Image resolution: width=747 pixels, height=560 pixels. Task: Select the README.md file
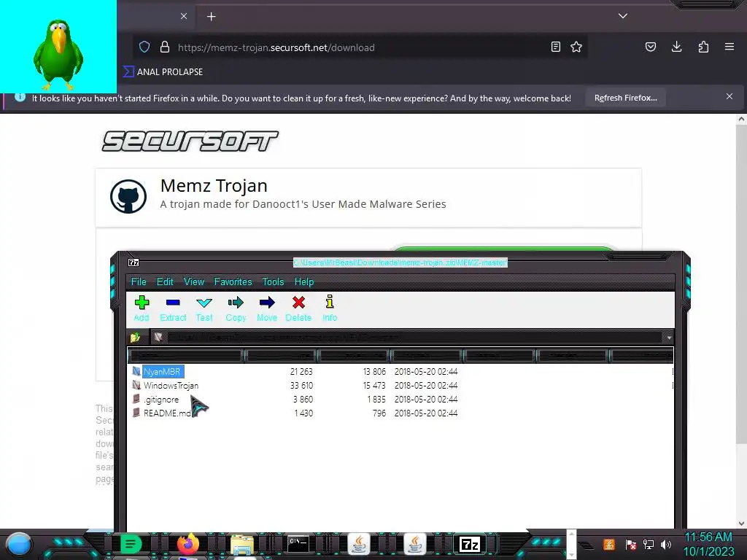[162, 413]
